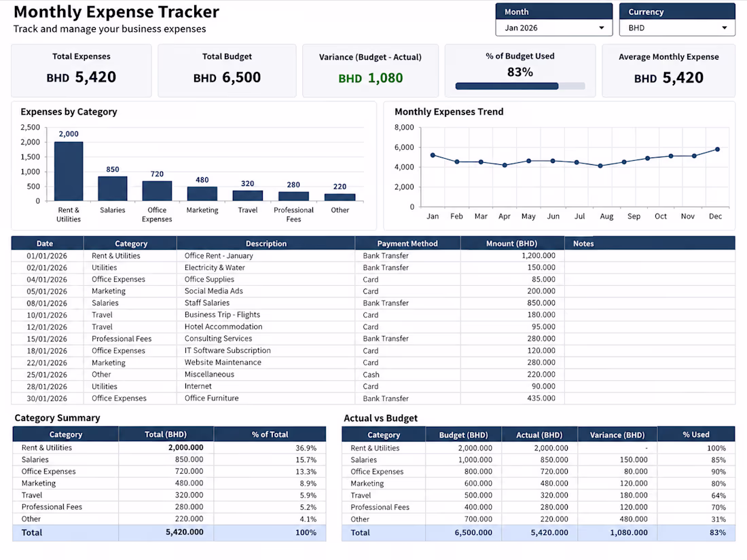
Task: Select the 'Hotel Accommodation' cell
Action: 266,326
